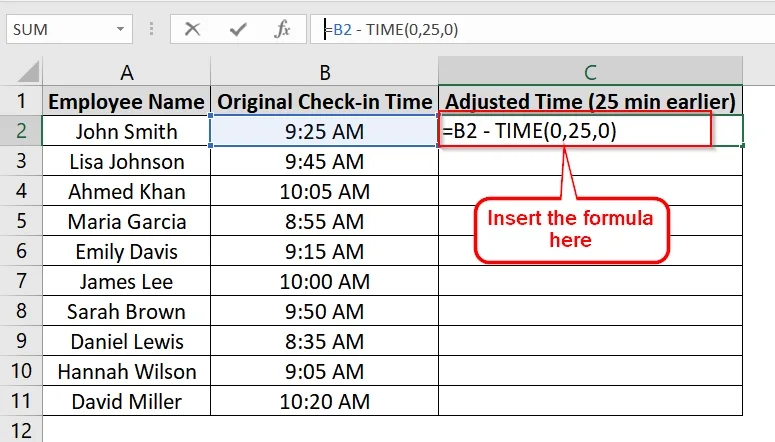This screenshot has width=775, height=442.
Task: Select row 10 header
Action: pos(21,371)
